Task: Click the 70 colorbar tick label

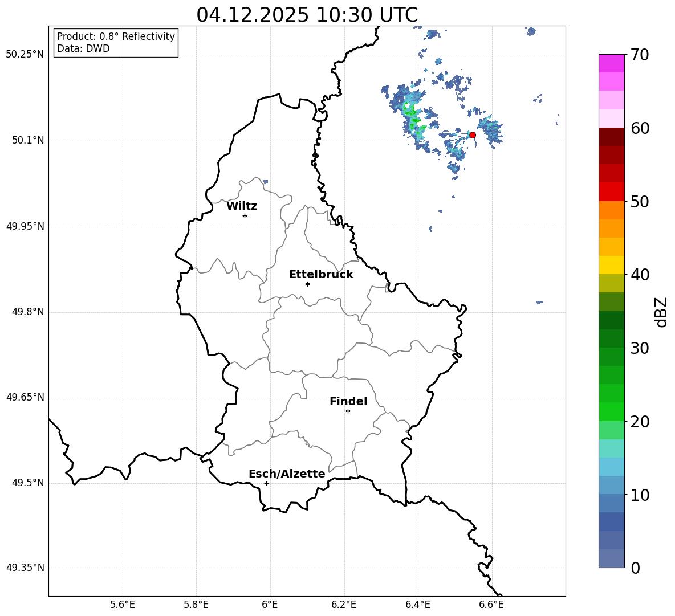Action: [639, 55]
